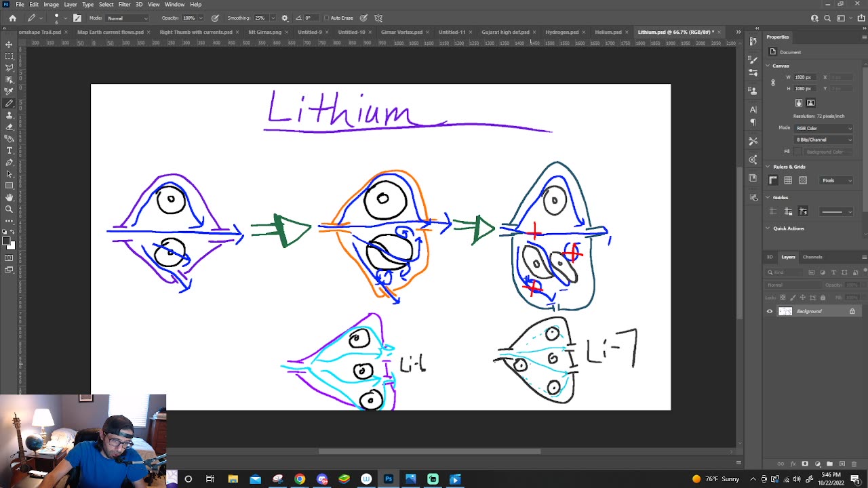Select the Type tool (T) in toolbox

(x=9, y=150)
